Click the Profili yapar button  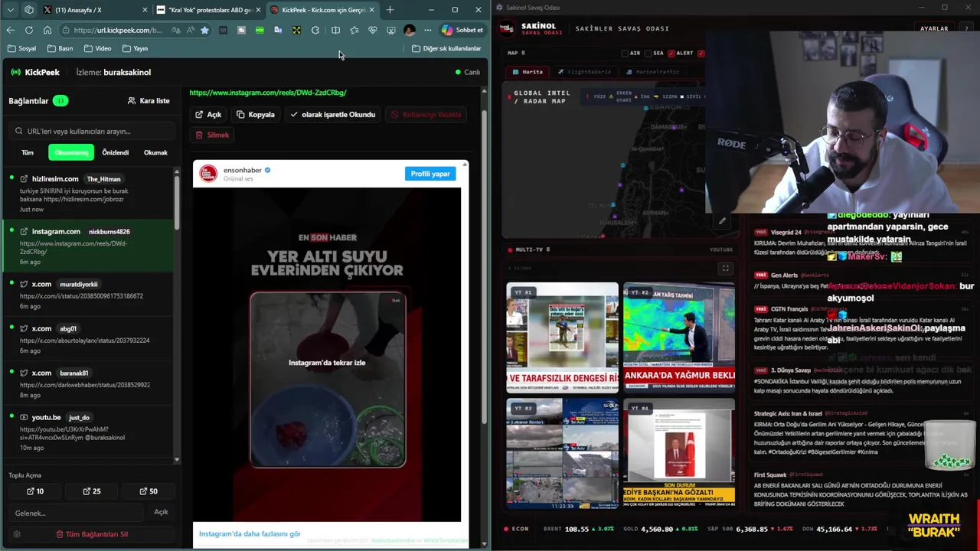click(430, 174)
